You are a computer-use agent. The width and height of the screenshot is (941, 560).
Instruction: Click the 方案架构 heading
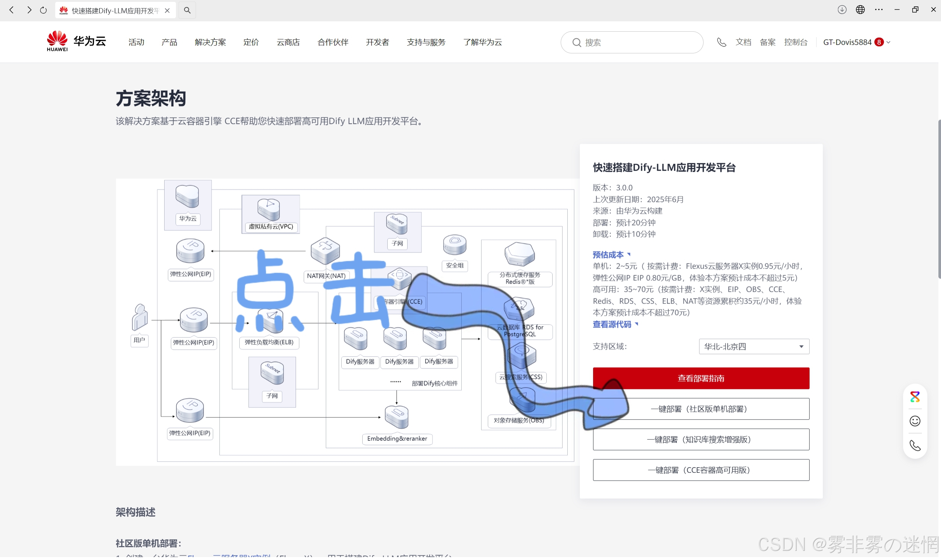tap(151, 98)
